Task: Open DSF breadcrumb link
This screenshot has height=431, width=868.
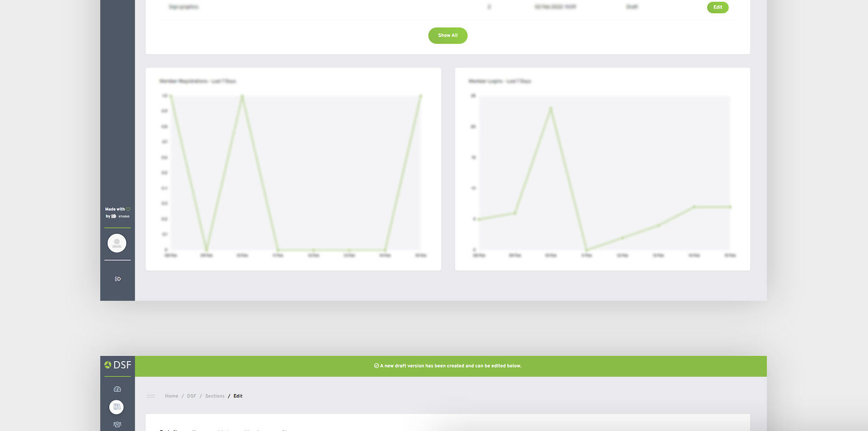Action: click(x=192, y=396)
